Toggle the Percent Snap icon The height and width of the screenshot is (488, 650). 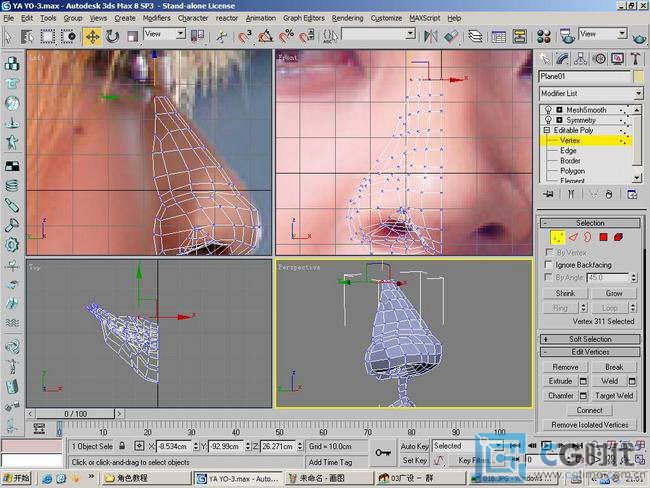(x=286, y=36)
